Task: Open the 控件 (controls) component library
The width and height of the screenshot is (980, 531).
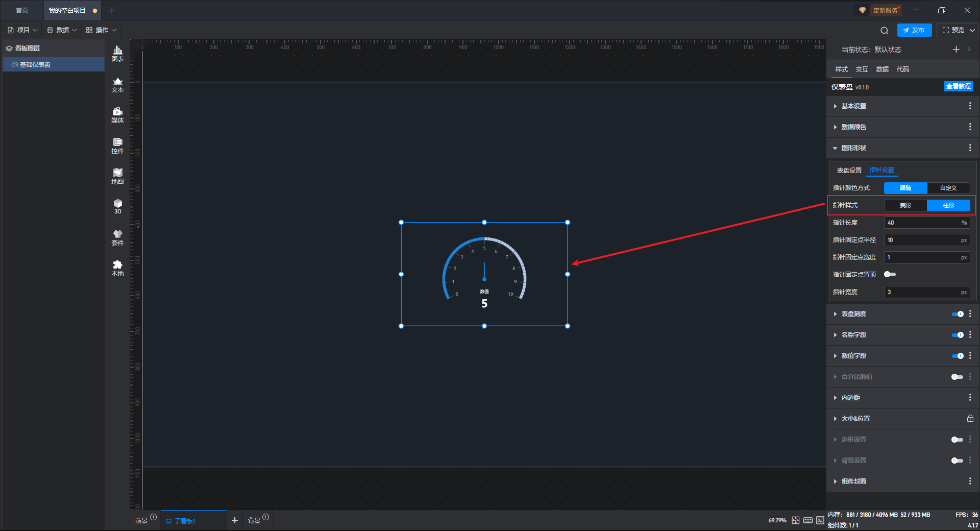Action: (117, 146)
